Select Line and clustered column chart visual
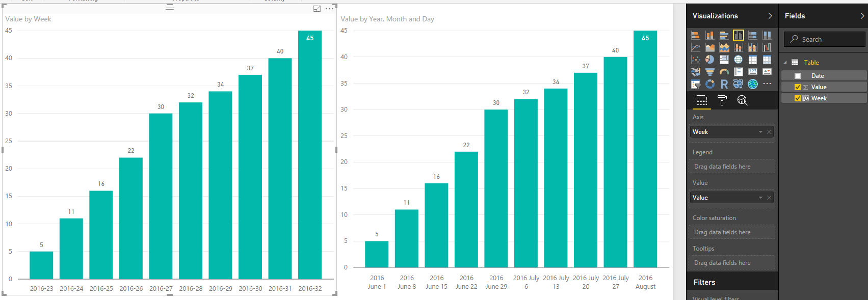Screen dimensions: 868x300 [x=752, y=47]
